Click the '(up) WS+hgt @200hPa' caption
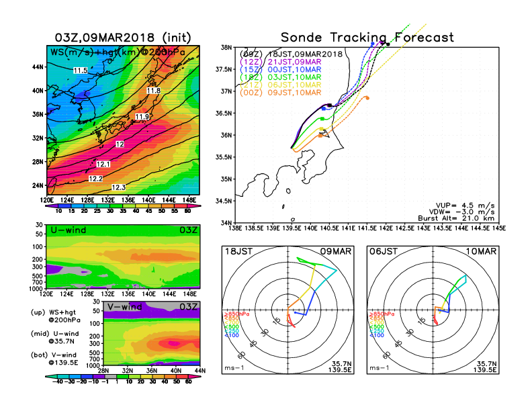Image resolution: width=532 pixels, height=411 pixels. point(56,316)
